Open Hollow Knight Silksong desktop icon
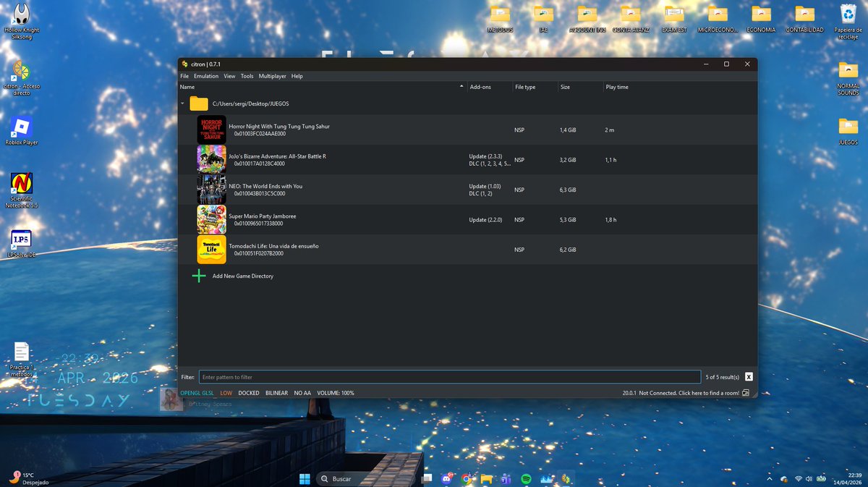The width and height of the screenshot is (868, 487). pos(22,22)
